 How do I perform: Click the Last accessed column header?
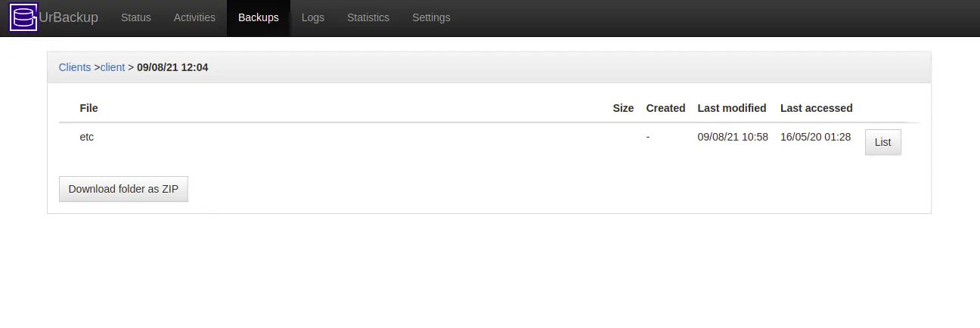(817, 108)
